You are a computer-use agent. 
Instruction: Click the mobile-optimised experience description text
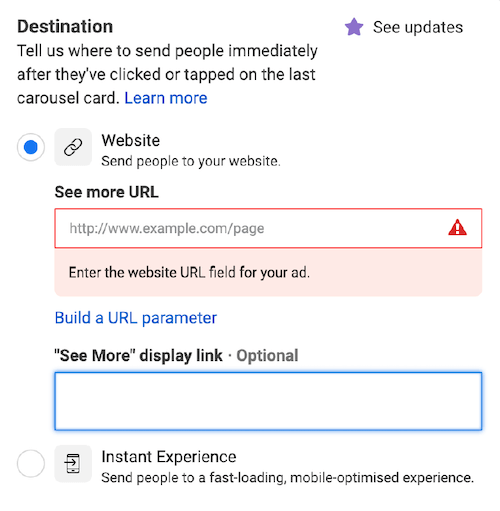(288, 478)
